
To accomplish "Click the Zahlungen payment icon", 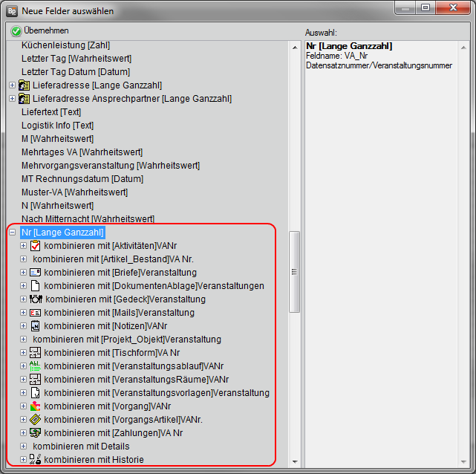I will coord(35,433).
